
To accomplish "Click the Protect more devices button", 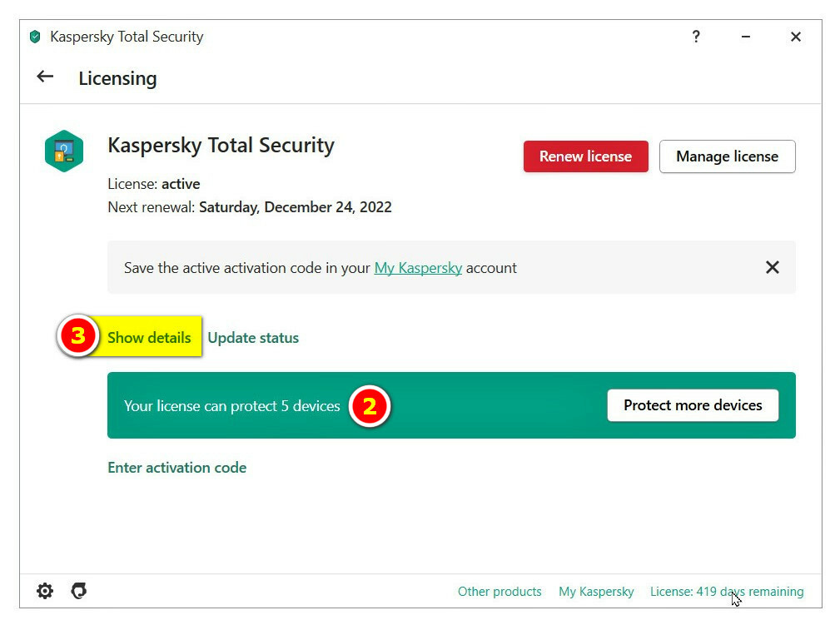I will pos(693,405).
